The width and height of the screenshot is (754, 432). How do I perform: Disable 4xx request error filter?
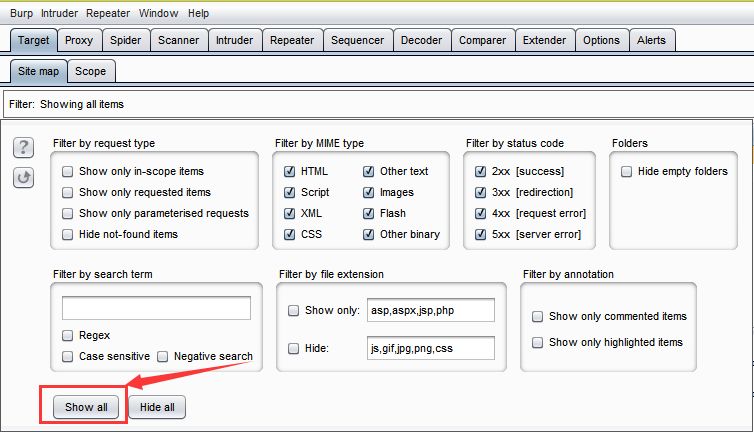pyautogui.click(x=480, y=213)
